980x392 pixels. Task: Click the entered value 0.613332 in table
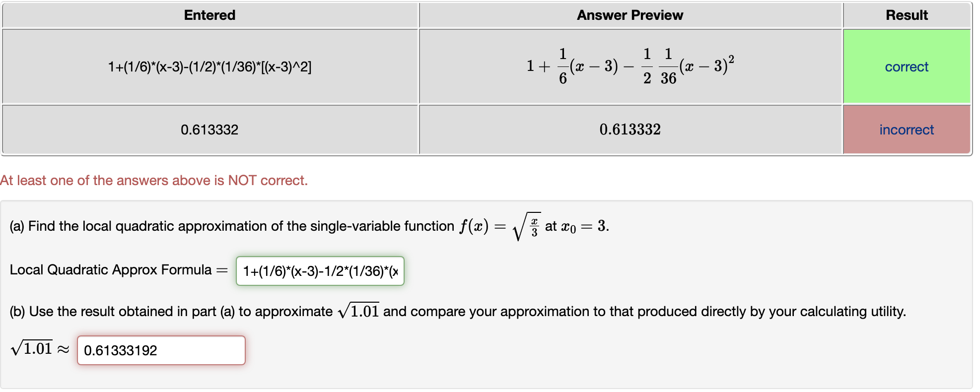[x=209, y=130]
